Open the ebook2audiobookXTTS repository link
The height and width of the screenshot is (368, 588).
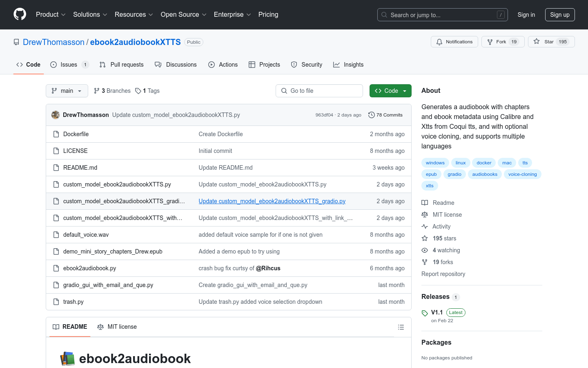coord(136,42)
